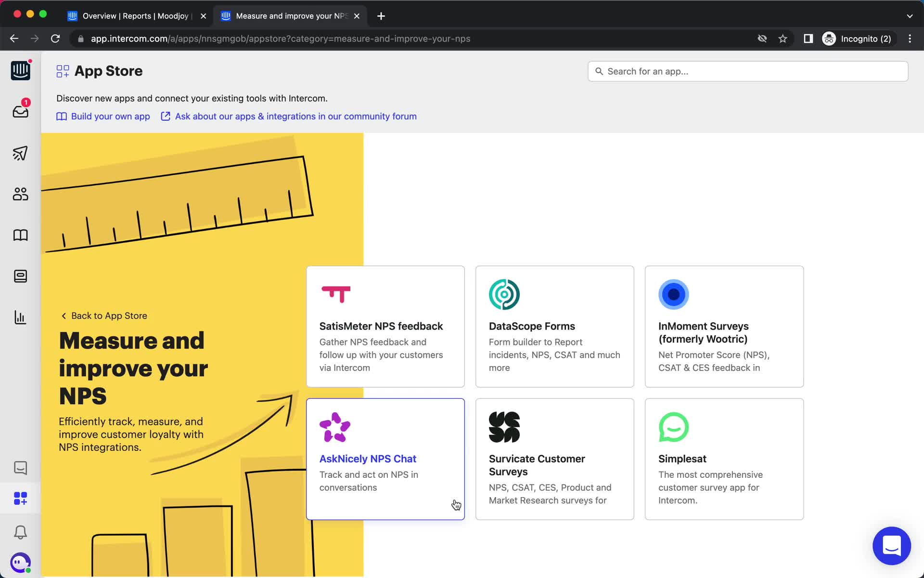Click the browser address bar URL

(x=281, y=39)
